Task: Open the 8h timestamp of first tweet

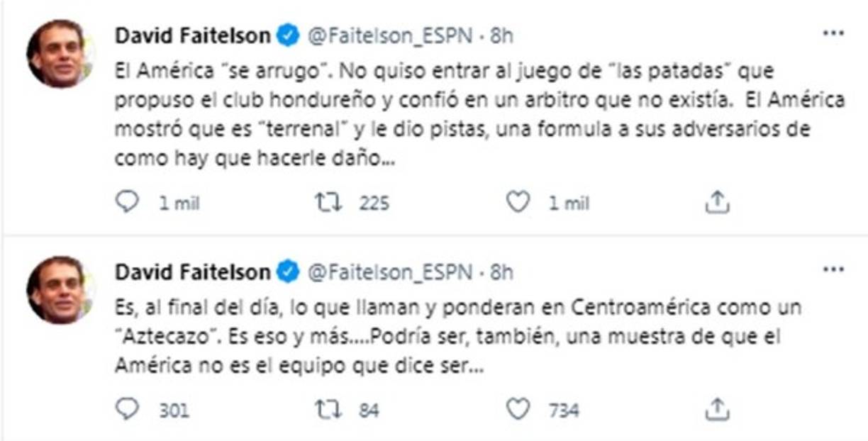Action: click(x=501, y=35)
